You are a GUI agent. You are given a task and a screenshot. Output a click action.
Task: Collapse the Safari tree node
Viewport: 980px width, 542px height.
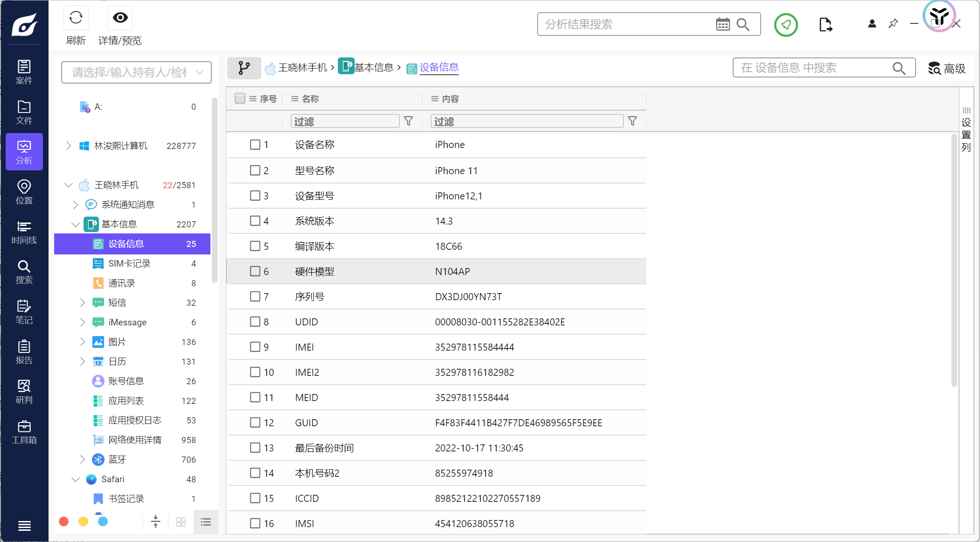76,479
